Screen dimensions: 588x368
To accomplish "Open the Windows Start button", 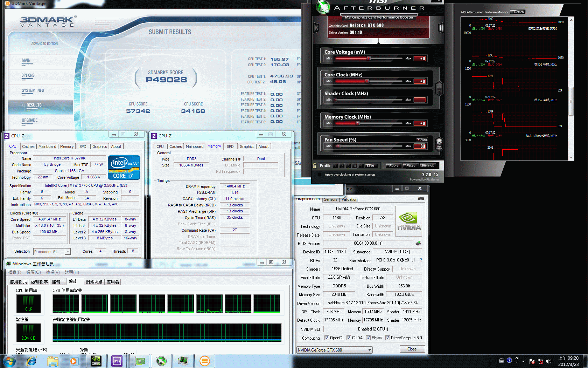I will point(9,361).
